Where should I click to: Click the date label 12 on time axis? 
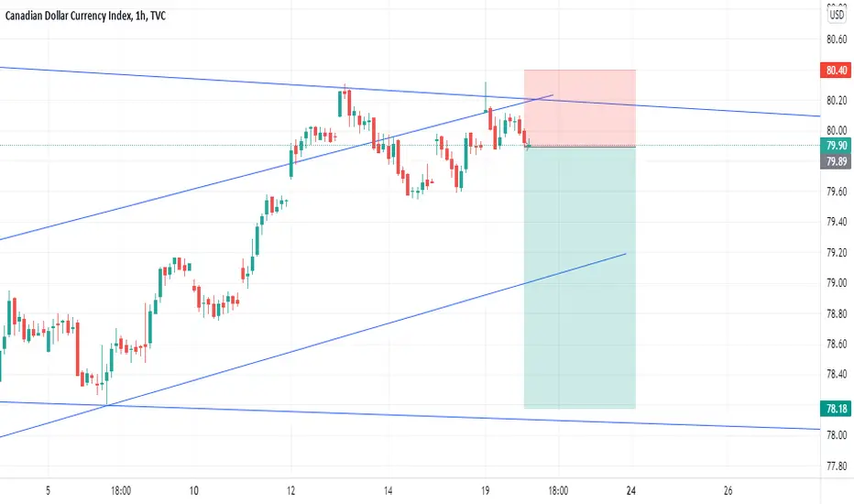[x=290, y=491]
